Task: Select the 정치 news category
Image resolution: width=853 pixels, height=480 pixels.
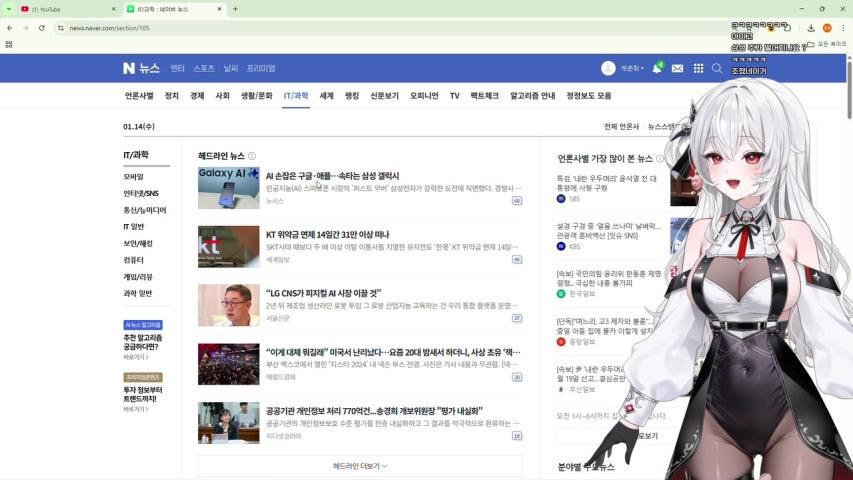Action: [x=171, y=96]
